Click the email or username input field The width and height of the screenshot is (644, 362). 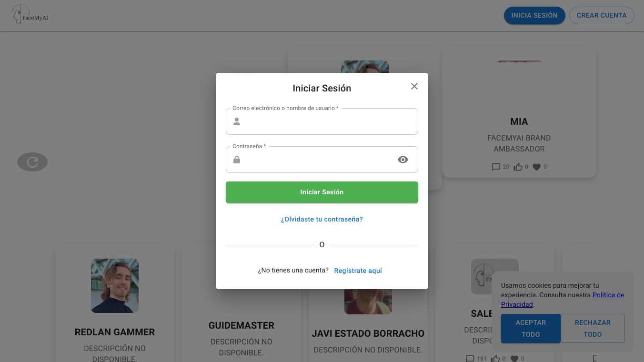[x=329, y=122]
